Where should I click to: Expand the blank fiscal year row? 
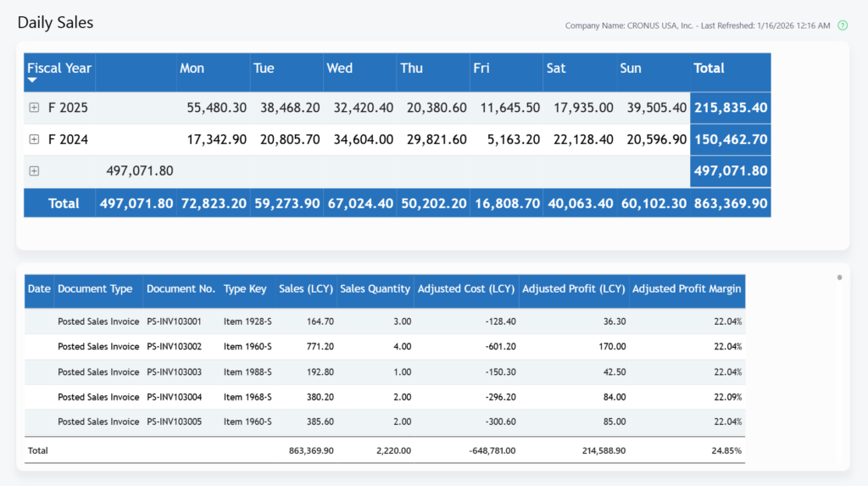pos(34,170)
